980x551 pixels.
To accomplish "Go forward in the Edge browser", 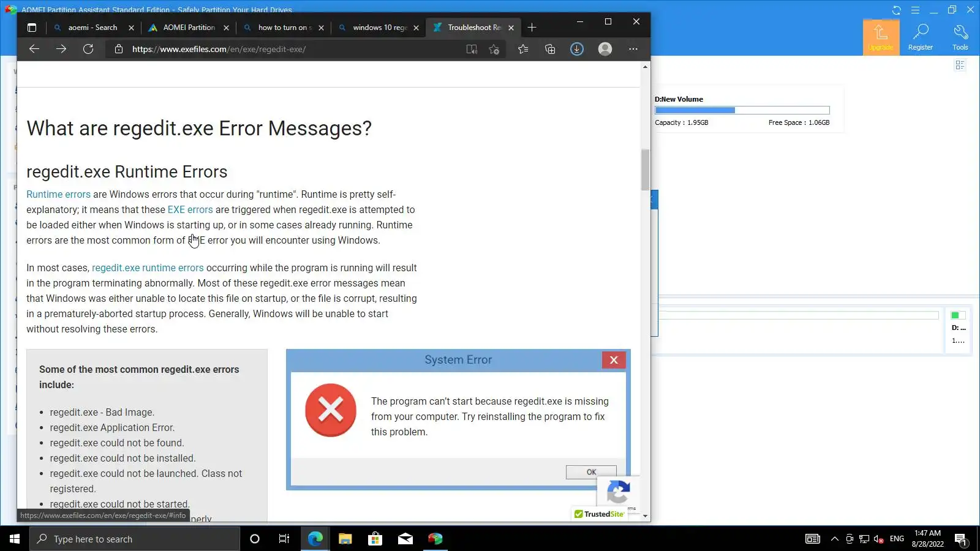I will [61, 49].
